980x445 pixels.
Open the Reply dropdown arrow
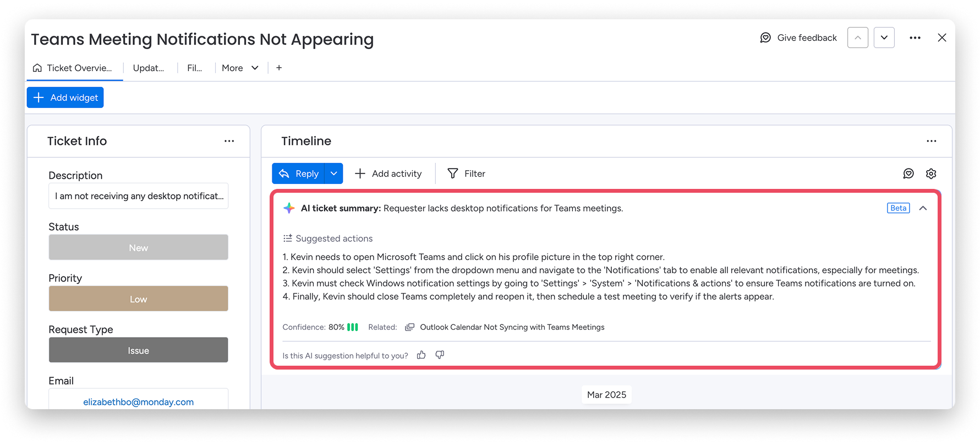334,173
